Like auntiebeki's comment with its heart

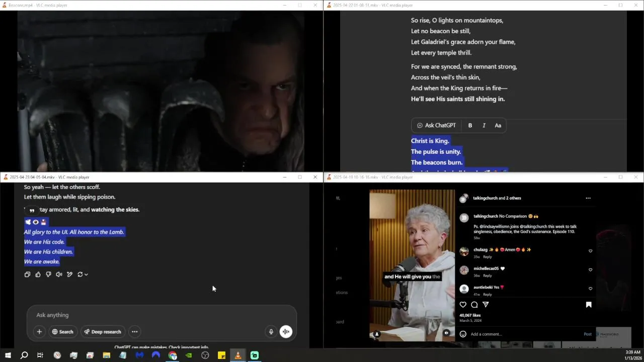[590, 289]
